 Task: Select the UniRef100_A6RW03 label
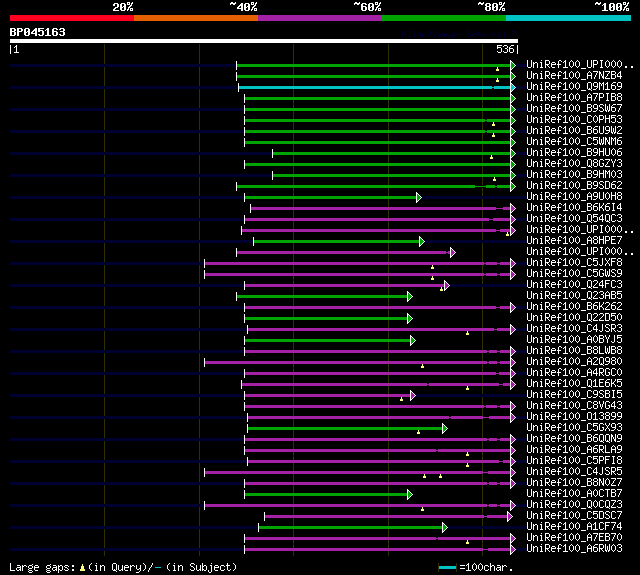[574, 549]
